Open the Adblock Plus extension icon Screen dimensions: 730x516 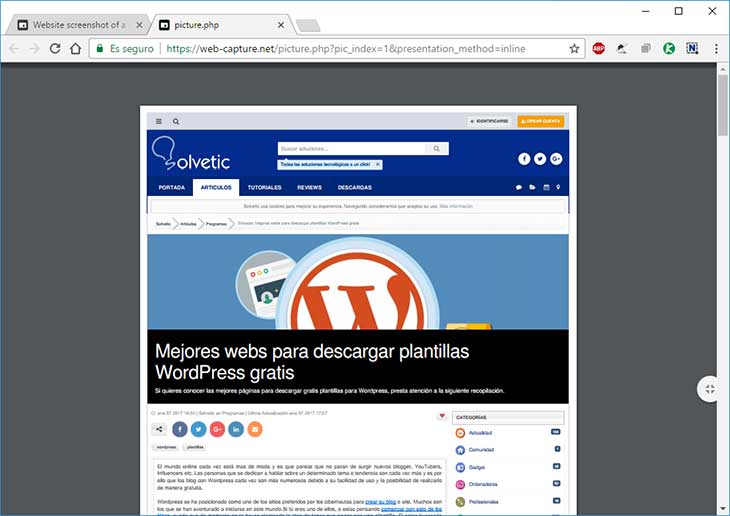599,48
